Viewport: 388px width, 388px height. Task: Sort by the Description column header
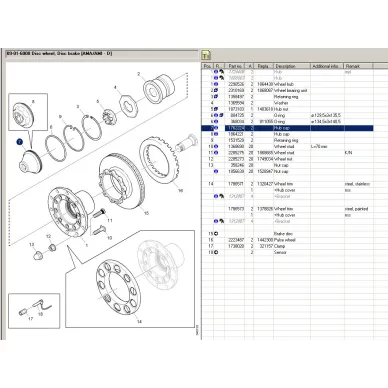click(x=292, y=66)
